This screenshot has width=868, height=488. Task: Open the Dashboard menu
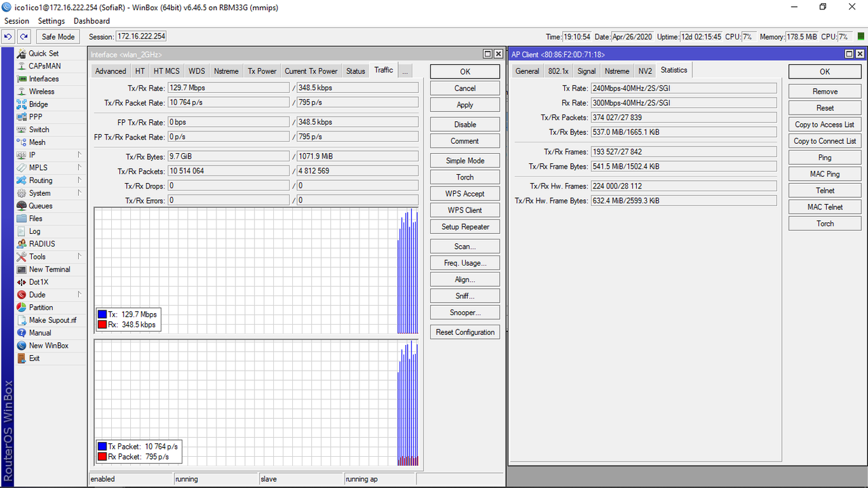click(x=92, y=21)
